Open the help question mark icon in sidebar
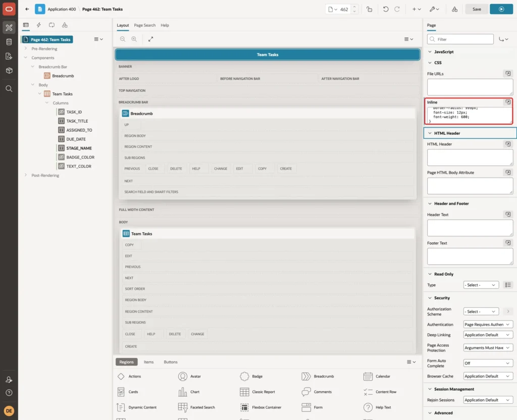Viewport: 517px width, 420px height. pyautogui.click(x=9, y=393)
